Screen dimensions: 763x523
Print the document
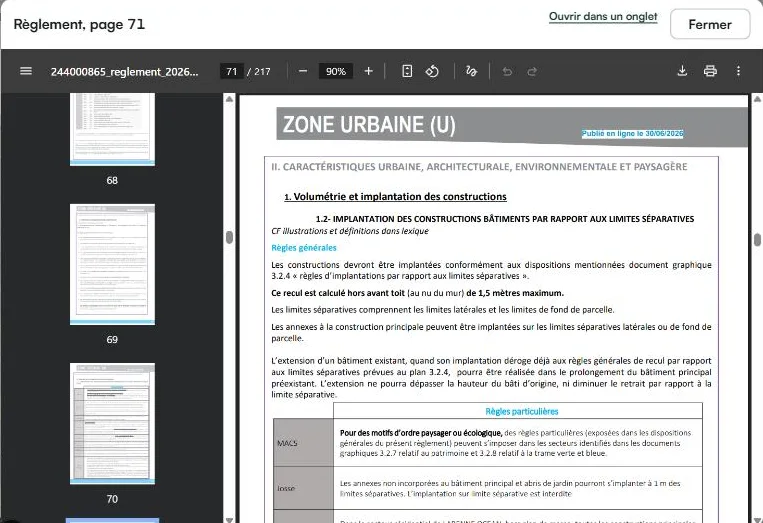[710, 71]
